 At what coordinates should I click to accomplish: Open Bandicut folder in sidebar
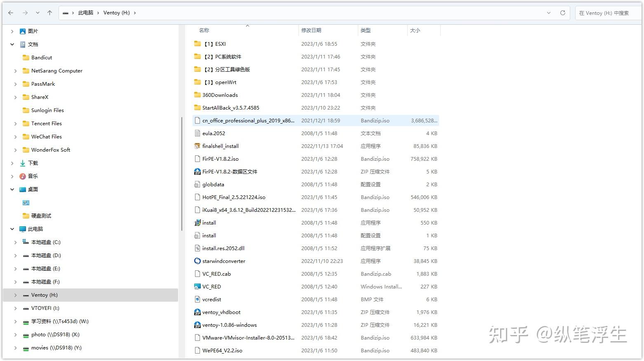(42, 58)
